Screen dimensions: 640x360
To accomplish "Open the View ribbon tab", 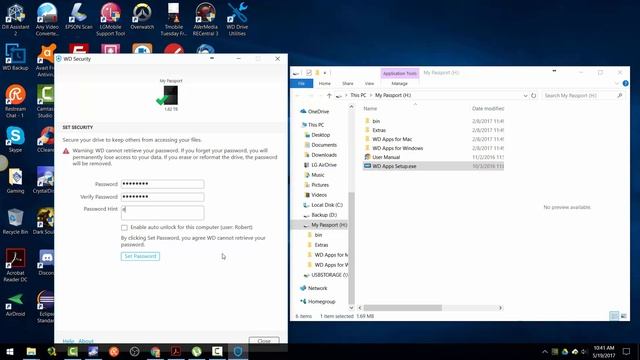I will [369, 83].
